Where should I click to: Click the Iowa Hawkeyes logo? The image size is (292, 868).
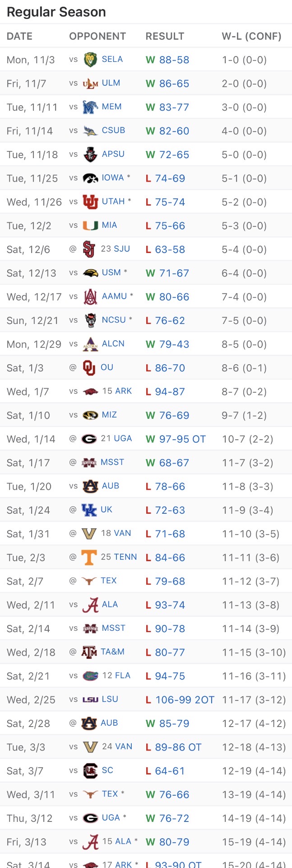[90, 178]
